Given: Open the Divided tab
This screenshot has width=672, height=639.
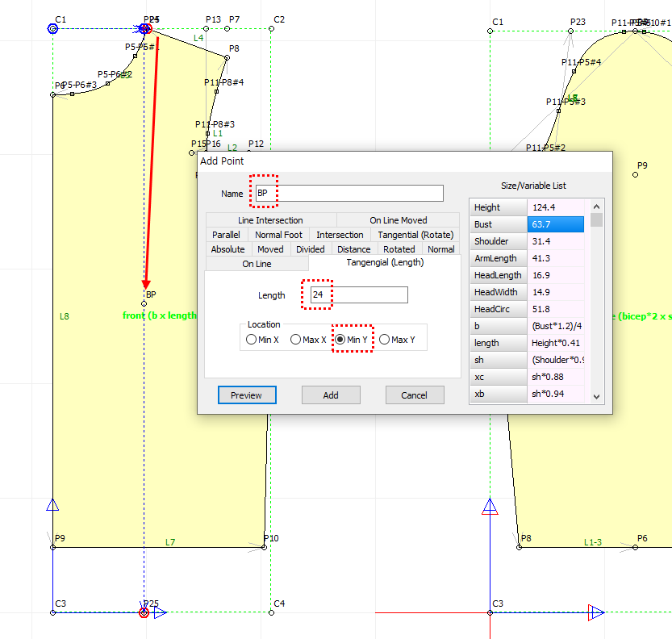Looking at the screenshot, I should pos(311,249).
